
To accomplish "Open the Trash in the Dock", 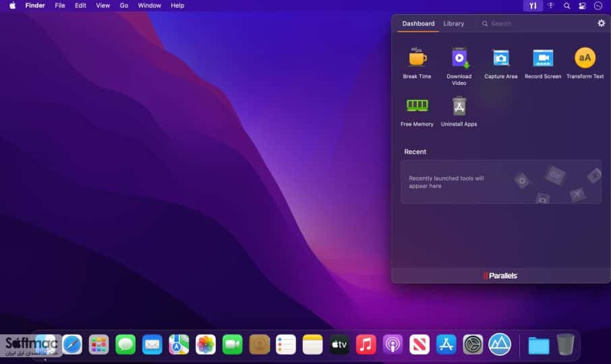I will (565, 344).
